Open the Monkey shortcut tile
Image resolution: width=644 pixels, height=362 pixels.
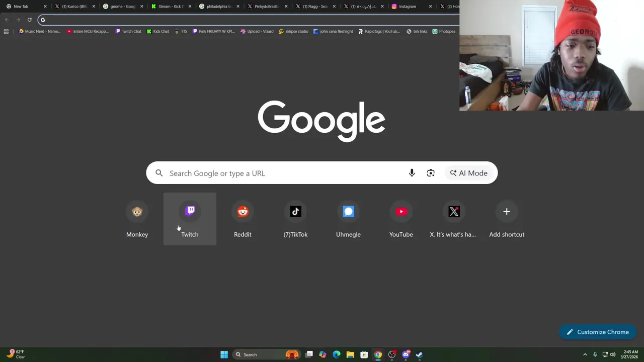(137, 219)
